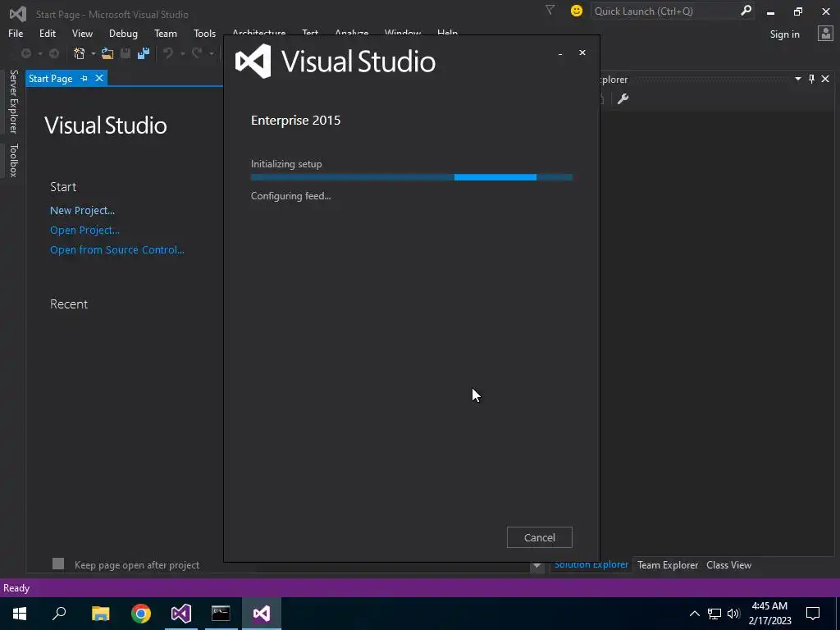Click the Sign in link
Screen dimensions: 840x630
tap(784, 34)
